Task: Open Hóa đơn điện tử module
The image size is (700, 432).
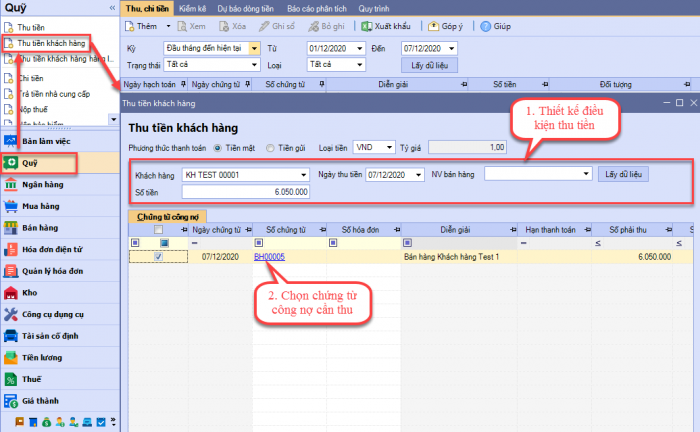Action: coord(52,250)
